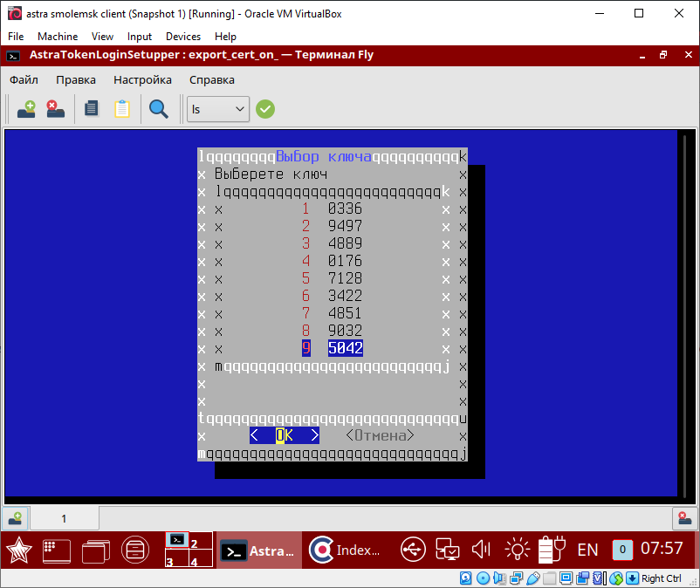
Task: Show windows overview from taskbar icon
Action: pyautogui.click(x=96, y=551)
